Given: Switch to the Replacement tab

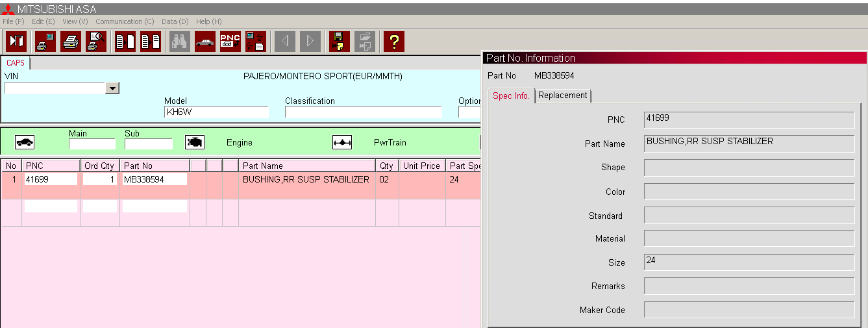Looking at the screenshot, I should [x=563, y=95].
